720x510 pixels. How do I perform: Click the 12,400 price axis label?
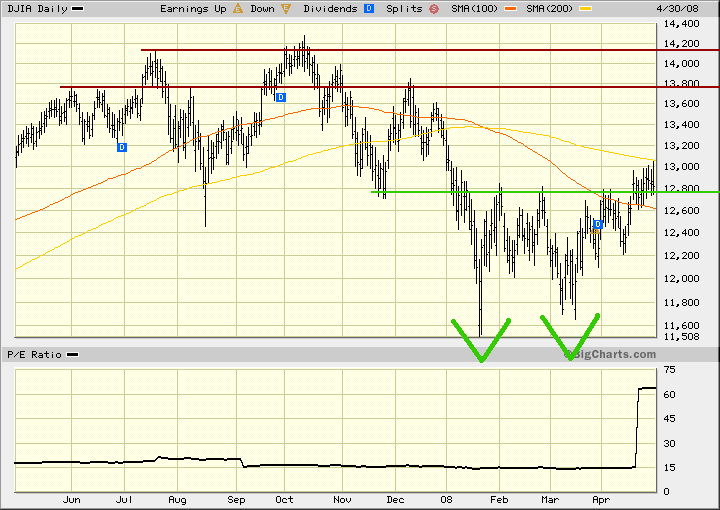coord(681,232)
